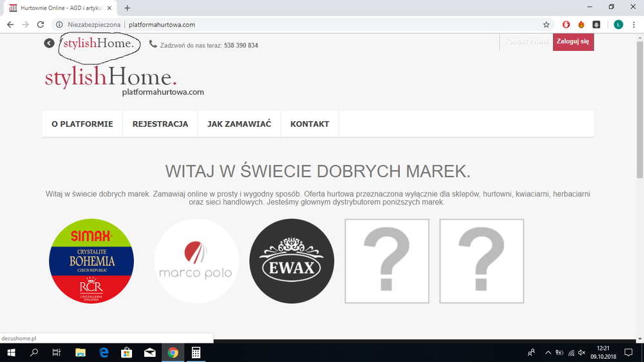The image size is (644, 362).
Task: Open KONTAKT menu item
Action: [310, 124]
